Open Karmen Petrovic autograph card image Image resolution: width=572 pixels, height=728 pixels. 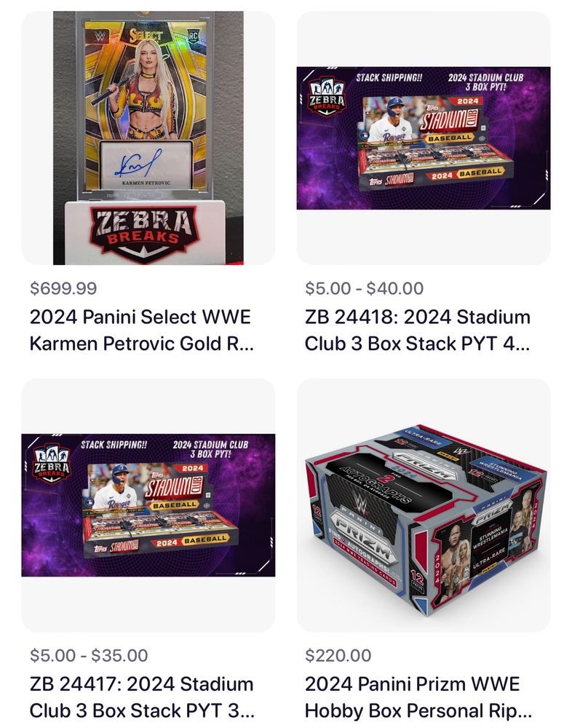coord(148,138)
